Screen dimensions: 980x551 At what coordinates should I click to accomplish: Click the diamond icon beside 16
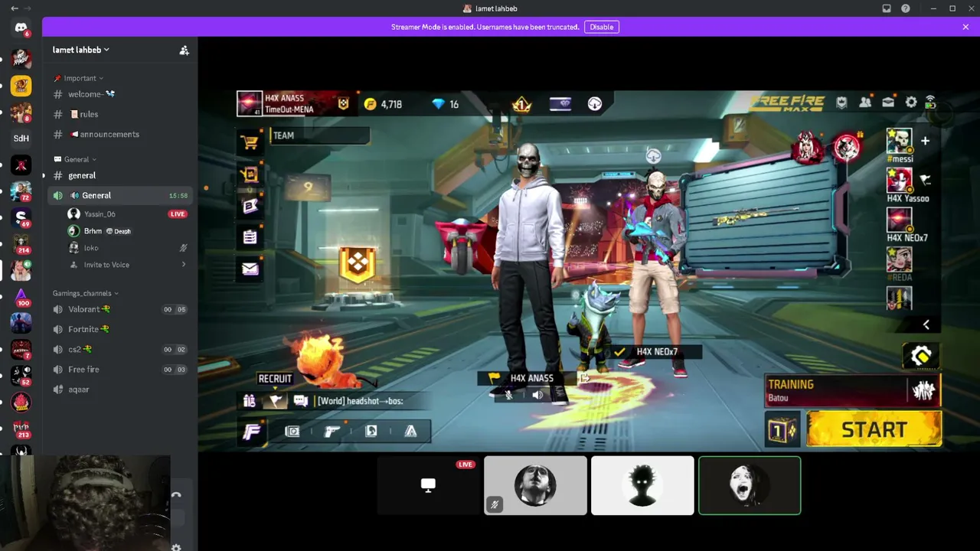click(x=438, y=104)
